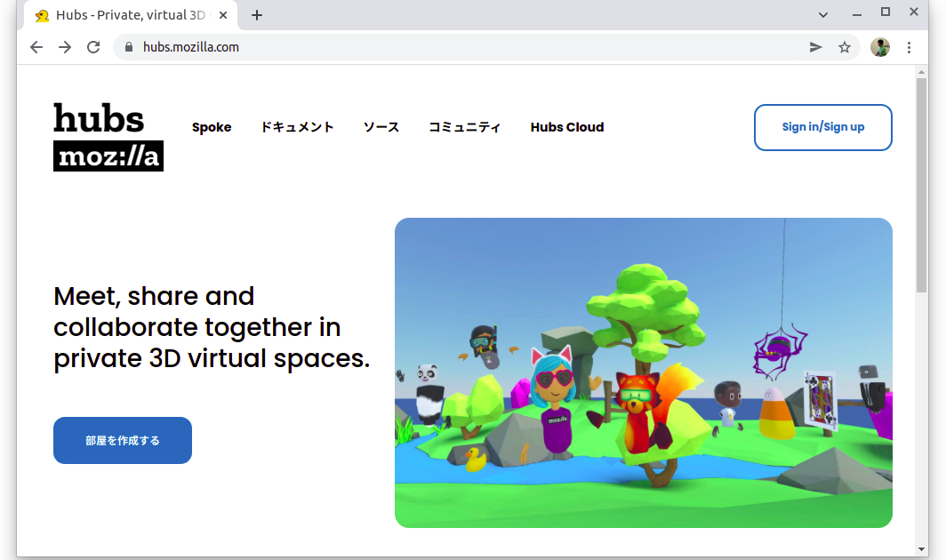Open the Chrome profile avatar
946x560 pixels.
(880, 47)
